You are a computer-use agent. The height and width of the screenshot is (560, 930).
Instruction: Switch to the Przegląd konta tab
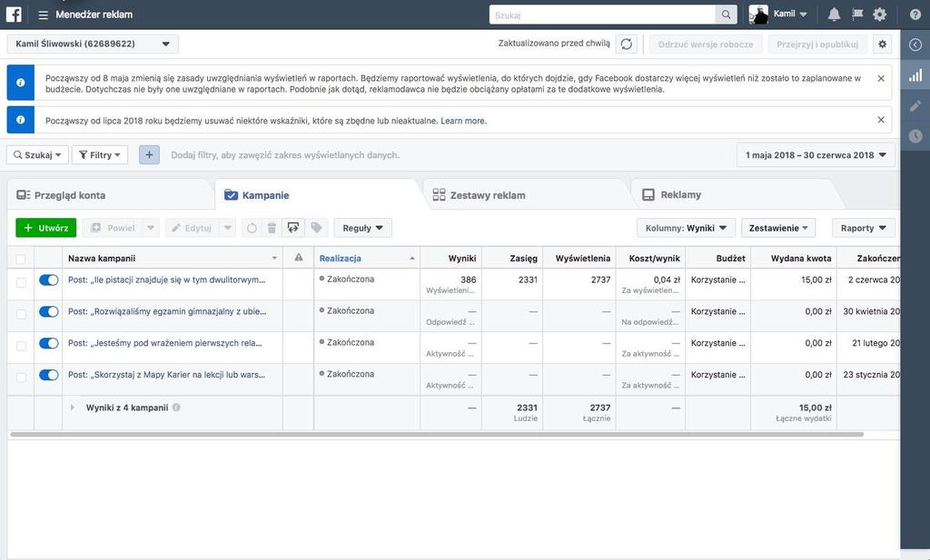110,195
